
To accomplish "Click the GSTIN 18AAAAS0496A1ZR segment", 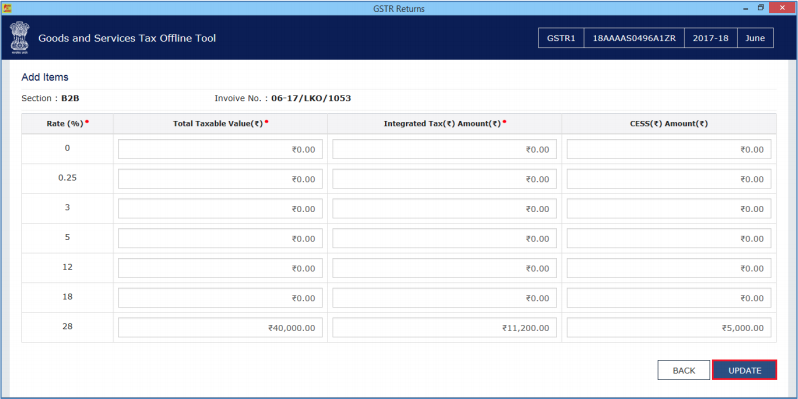I will point(634,38).
